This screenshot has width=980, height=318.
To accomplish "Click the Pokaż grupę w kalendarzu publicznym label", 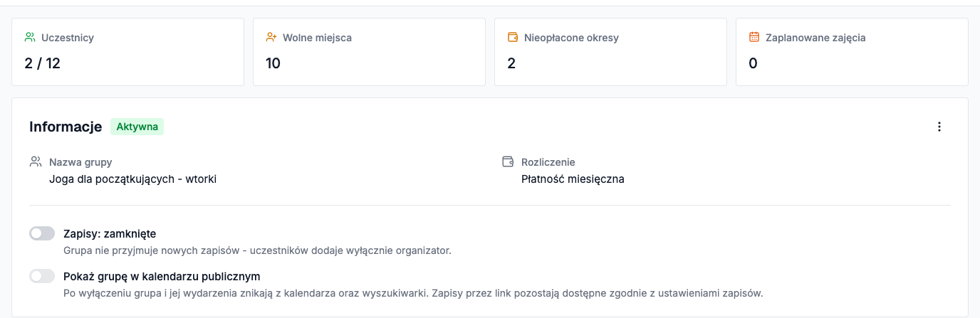I will click(x=162, y=276).
